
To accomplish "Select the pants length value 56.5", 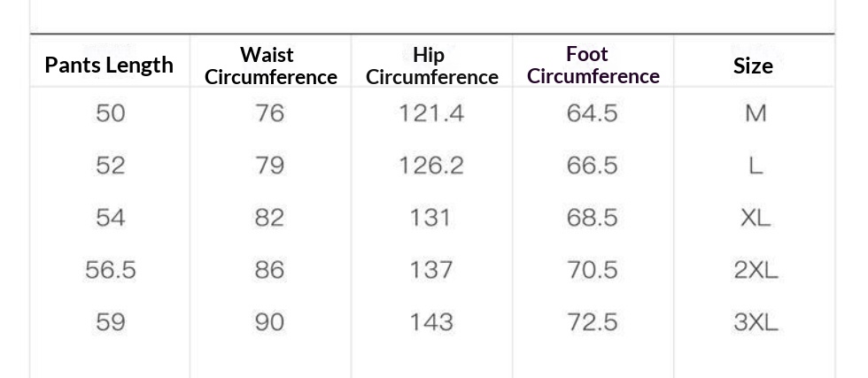I will pos(110,270).
